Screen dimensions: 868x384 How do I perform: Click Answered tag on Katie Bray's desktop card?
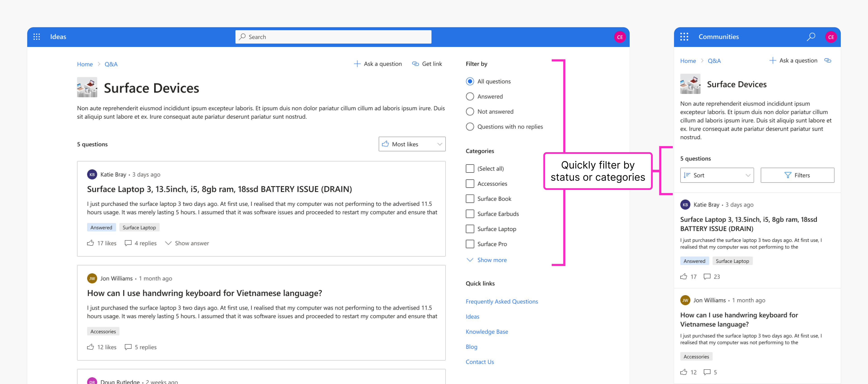101,228
